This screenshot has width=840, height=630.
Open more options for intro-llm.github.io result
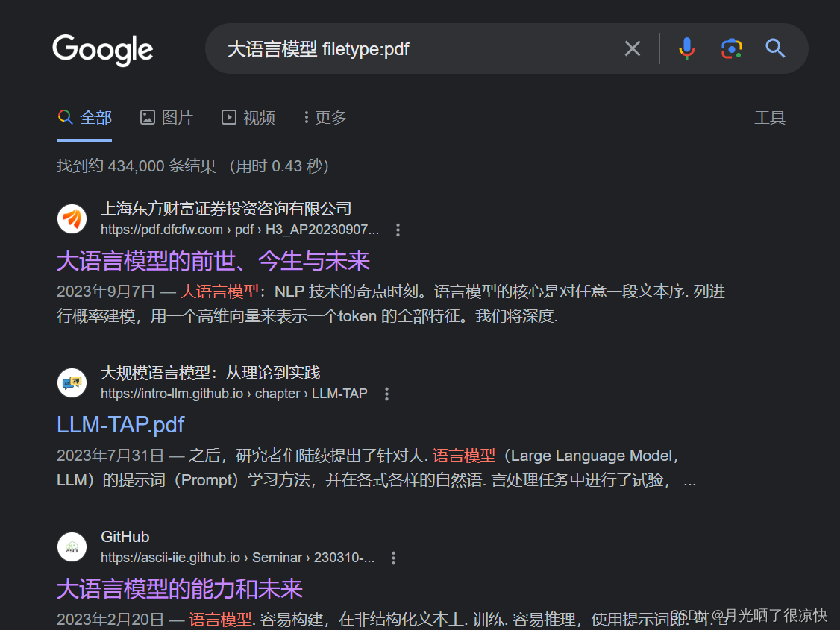[x=386, y=394]
